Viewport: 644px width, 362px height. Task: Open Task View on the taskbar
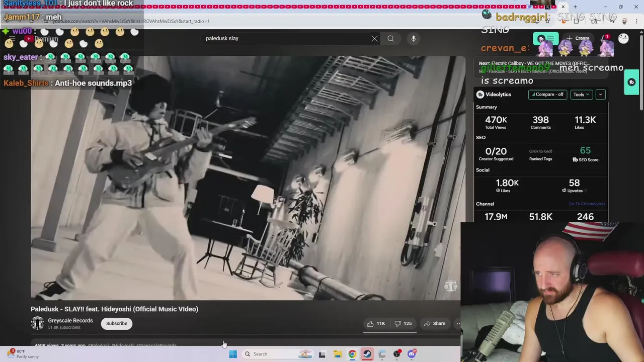[322, 354]
